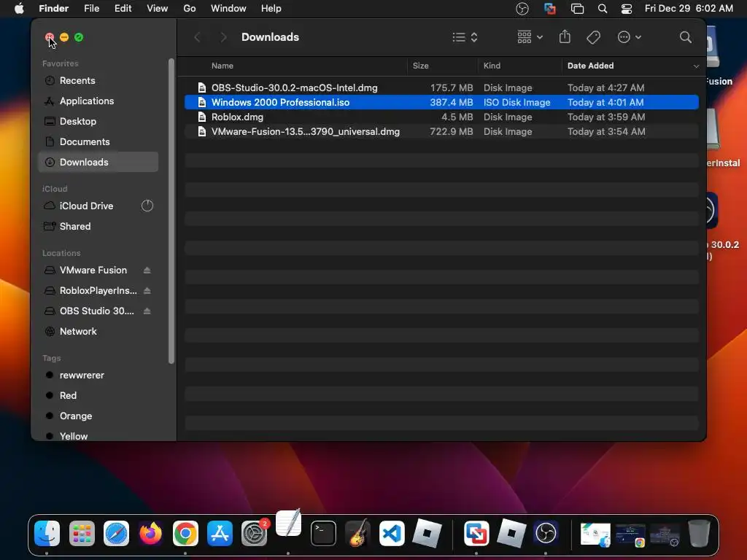Click the Edit Tags icon
The image size is (747, 560).
[593, 37]
